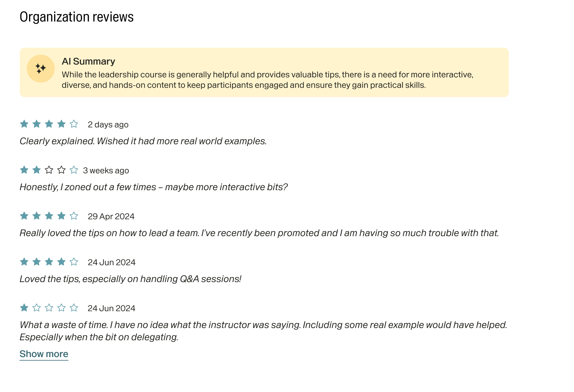Click the 3 weeks ago review star rating

click(49, 170)
